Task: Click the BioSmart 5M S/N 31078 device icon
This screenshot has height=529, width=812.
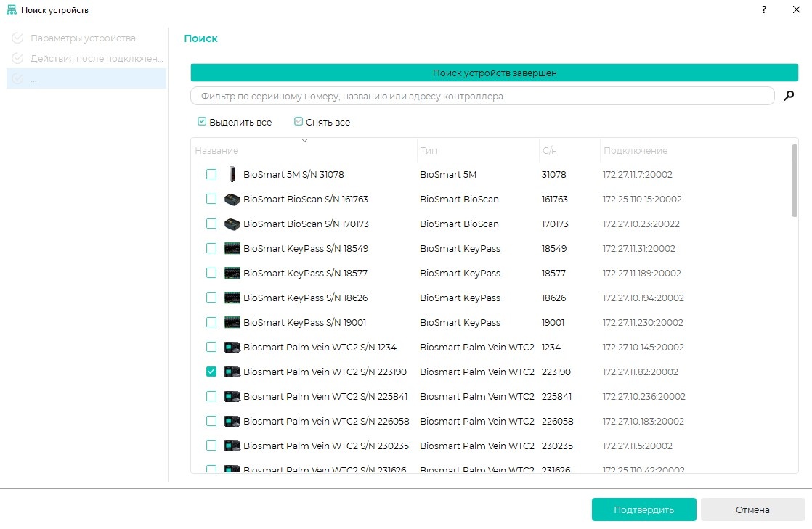Action: 232,174
